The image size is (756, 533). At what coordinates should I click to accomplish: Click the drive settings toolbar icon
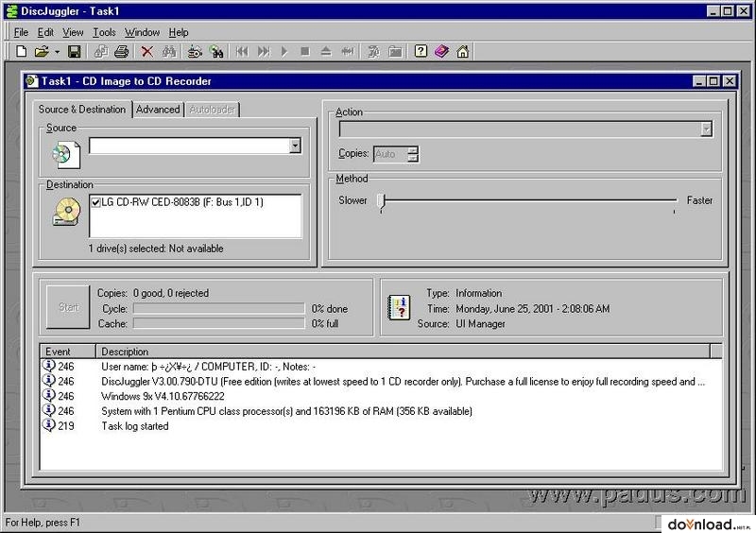coord(195,51)
